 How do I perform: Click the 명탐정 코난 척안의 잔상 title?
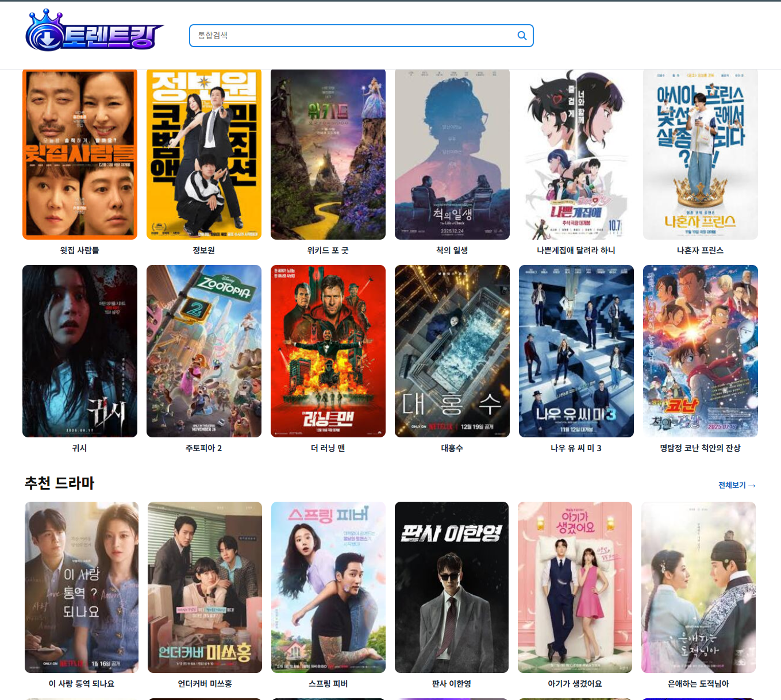(x=700, y=448)
